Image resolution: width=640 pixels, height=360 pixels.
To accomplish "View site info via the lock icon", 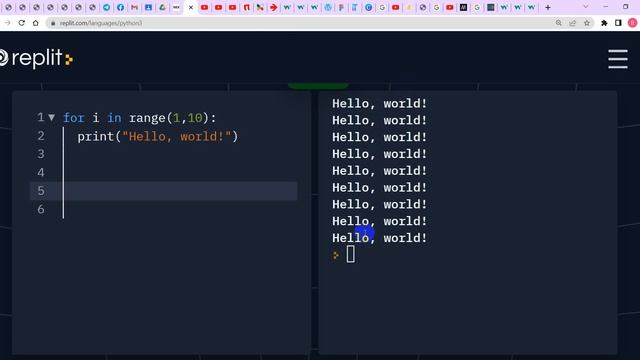I will (x=53, y=23).
